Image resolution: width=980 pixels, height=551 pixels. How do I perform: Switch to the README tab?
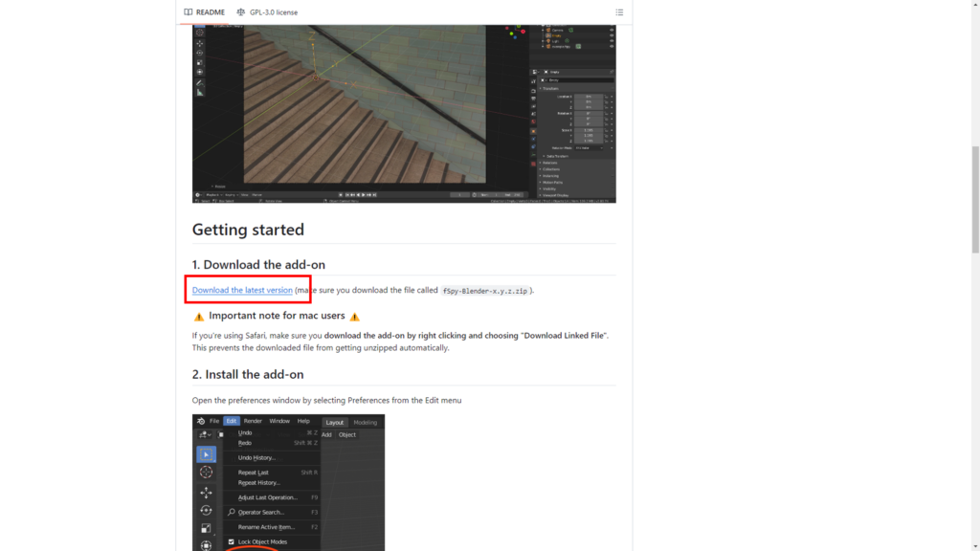point(205,12)
